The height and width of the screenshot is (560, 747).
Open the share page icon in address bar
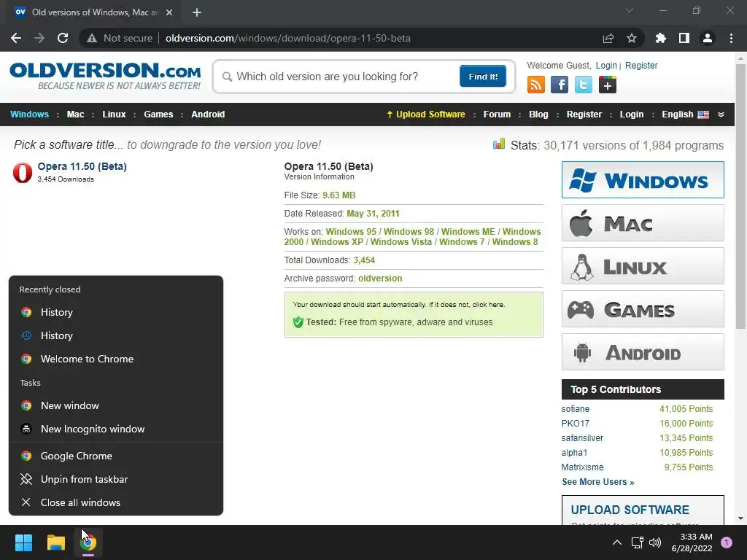pyautogui.click(x=608, y=38)
